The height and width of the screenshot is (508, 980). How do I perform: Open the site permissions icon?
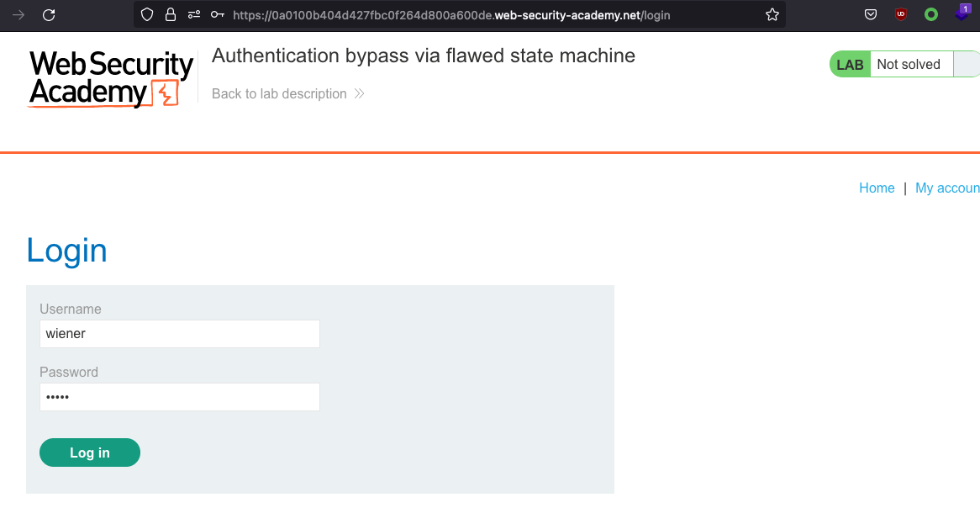(194, 14)
